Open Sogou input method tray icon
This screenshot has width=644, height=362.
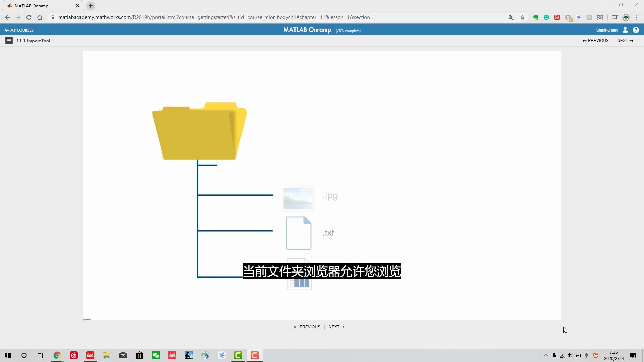596,355
